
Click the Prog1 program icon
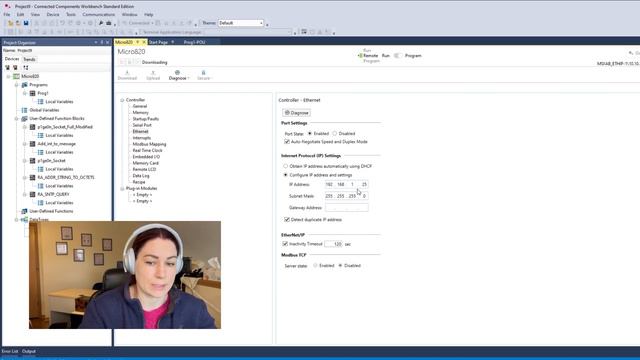click(x=33, y=93)
